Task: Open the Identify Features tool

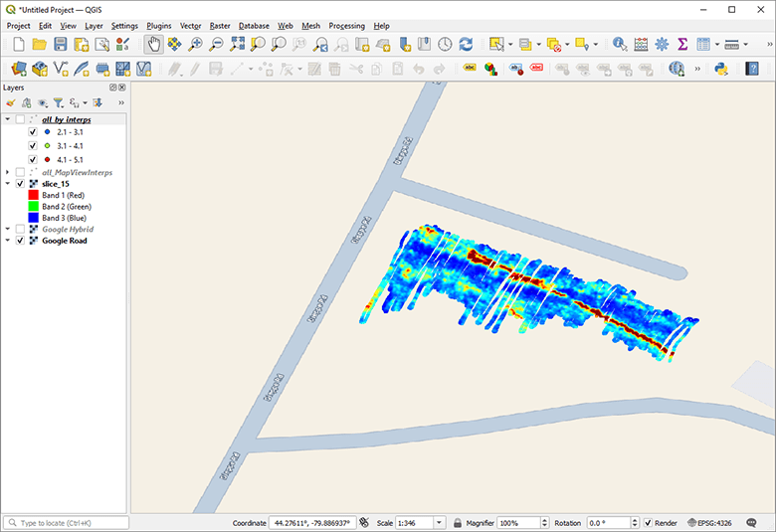Action: click(620, 44)
